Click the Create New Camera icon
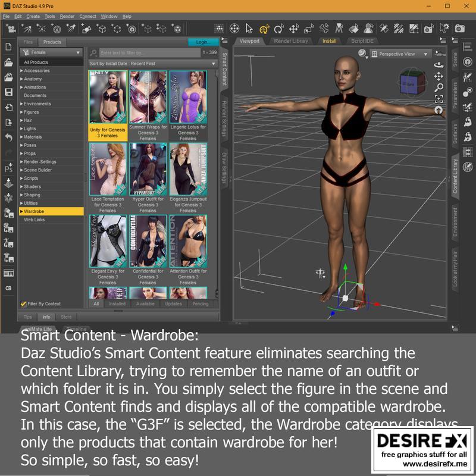The height and width of the screenshot is (476, 476). click(11, 29)
